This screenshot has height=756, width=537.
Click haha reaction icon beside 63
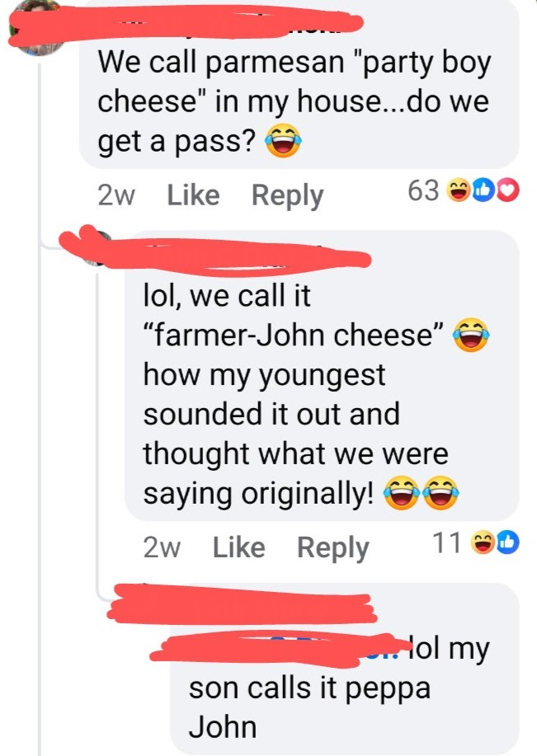458,190
